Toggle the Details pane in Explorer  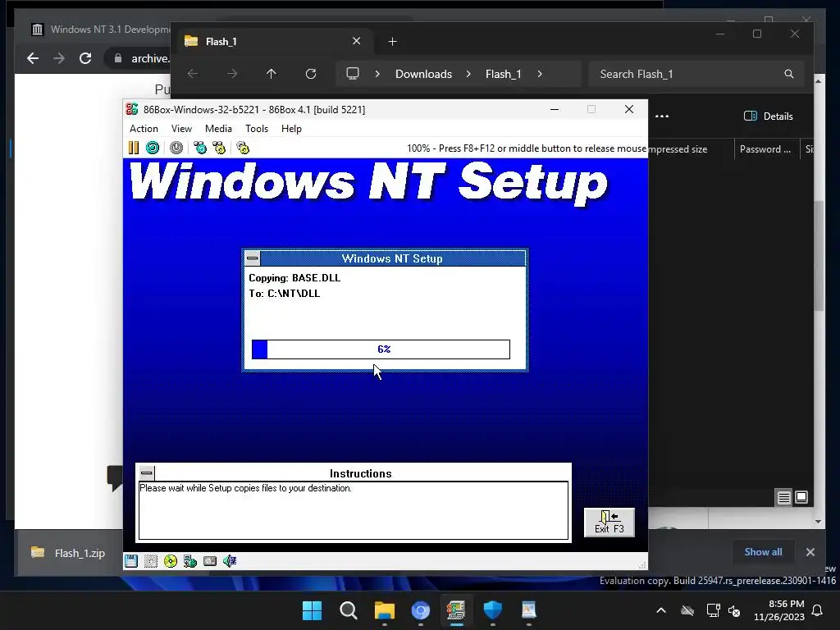point(768,116)
